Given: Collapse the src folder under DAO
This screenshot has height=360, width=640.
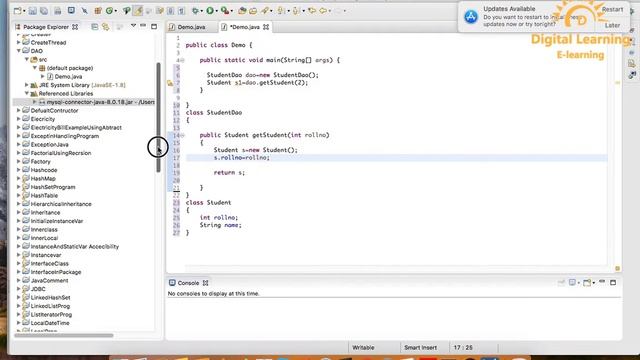Looking at the screenshot, I should pos(27,60).
